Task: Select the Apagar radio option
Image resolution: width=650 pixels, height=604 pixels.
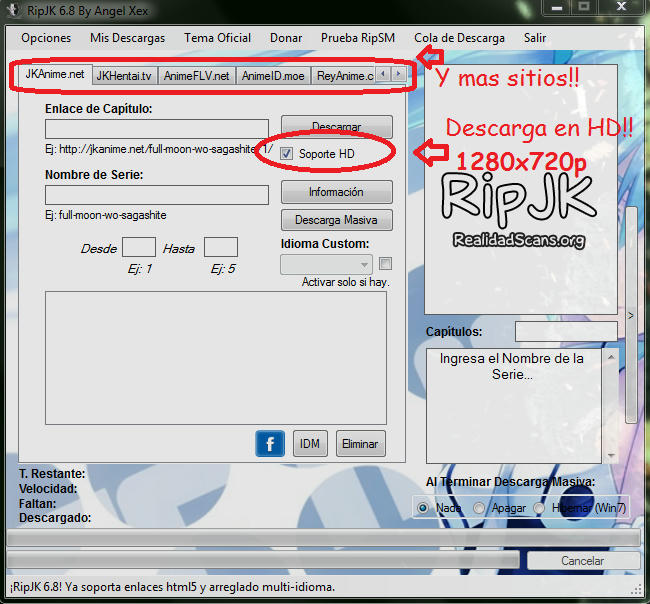Action: pos(479,507)
